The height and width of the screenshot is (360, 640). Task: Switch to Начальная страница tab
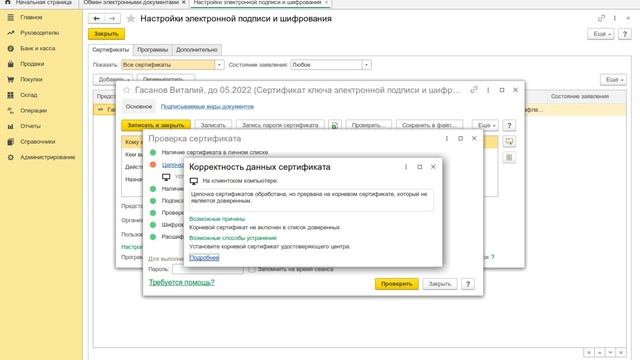(x=39, y=3)
